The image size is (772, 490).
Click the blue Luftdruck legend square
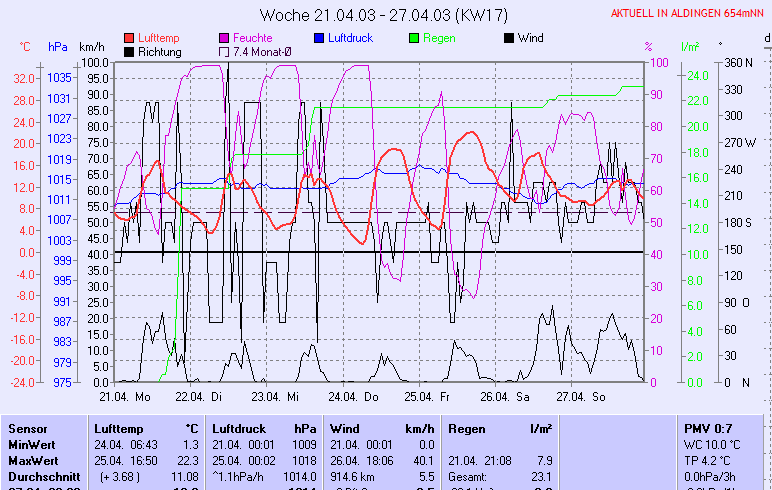(319, 38)
